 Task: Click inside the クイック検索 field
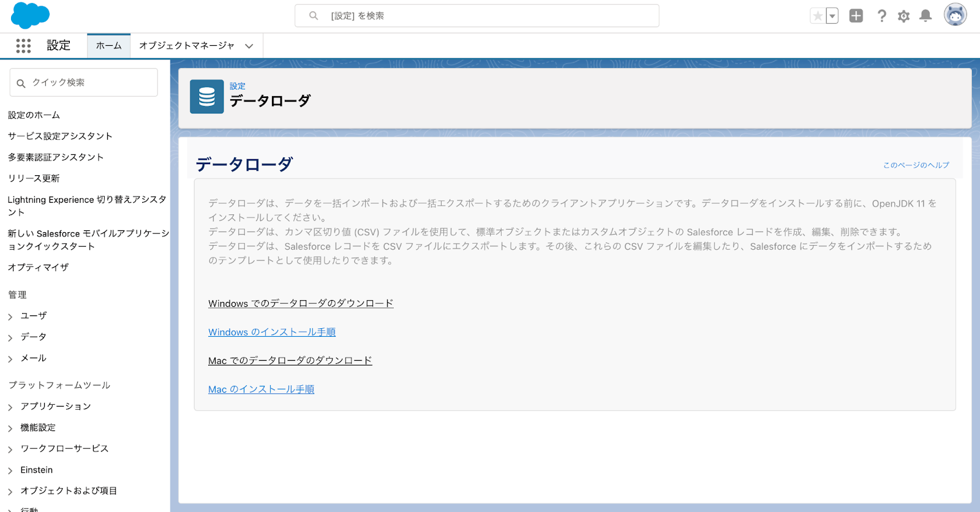(84, 82)
